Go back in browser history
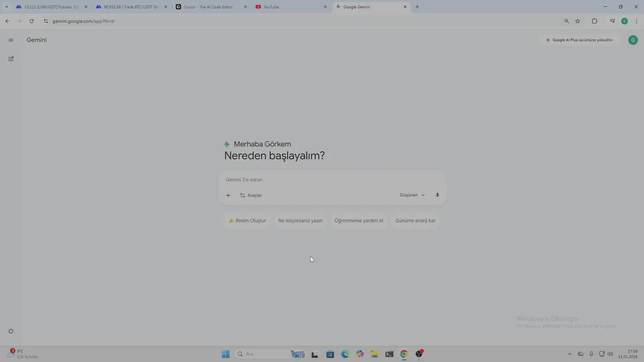Viewport: 644px width, 362px height. [x=7, y=21]
